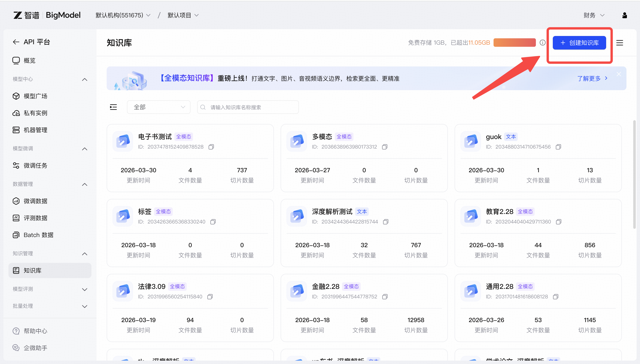The width and height of the screenshot is (640, 364).
Task: Collapse the 模型中心 sidebar section
Action: 84,79
